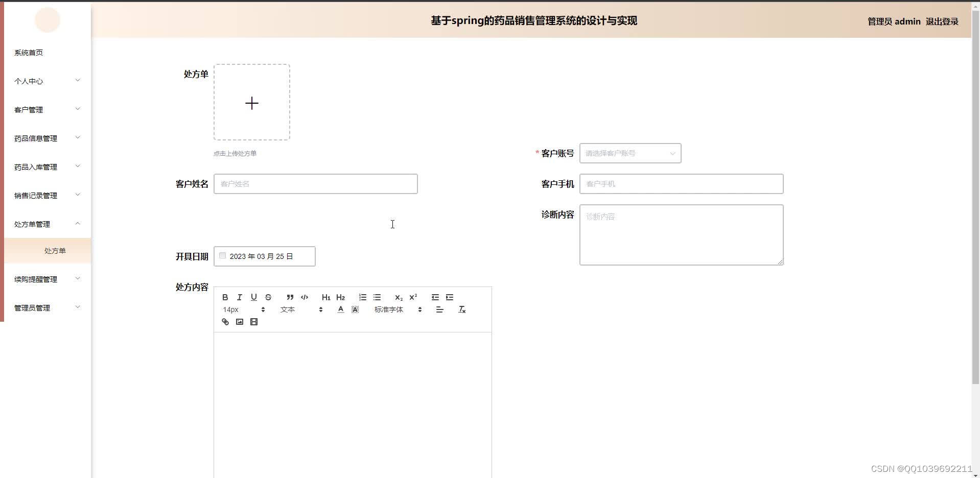Click the plus to upload a prescription

pyautogui.click(x=252, y=103)
